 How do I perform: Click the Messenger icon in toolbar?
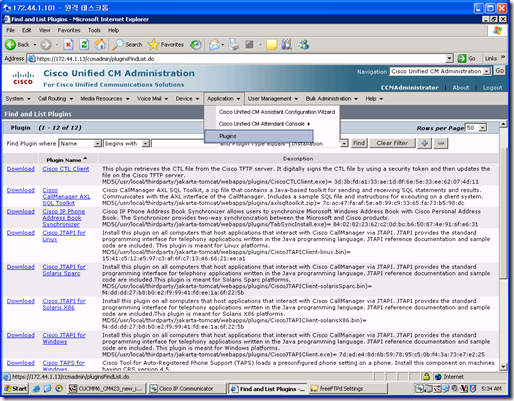(x=304, y=44)
